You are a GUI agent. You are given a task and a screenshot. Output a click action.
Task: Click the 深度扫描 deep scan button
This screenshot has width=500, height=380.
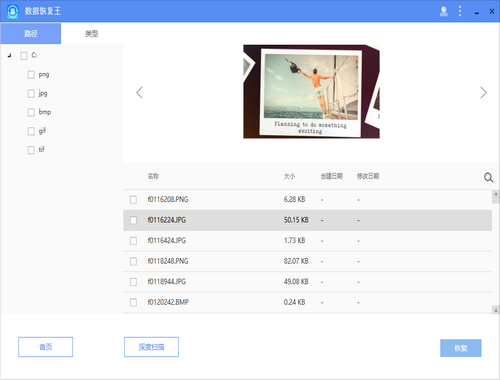click(151, 347)
